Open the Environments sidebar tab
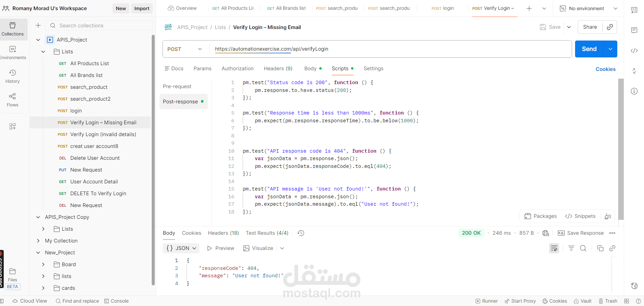 (x=13, y=53)
